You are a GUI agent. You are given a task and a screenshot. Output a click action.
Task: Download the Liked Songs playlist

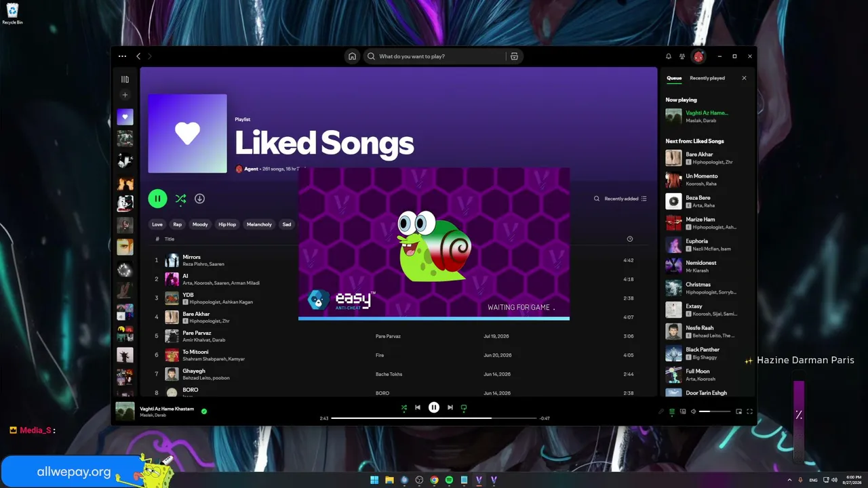(199, 199)
